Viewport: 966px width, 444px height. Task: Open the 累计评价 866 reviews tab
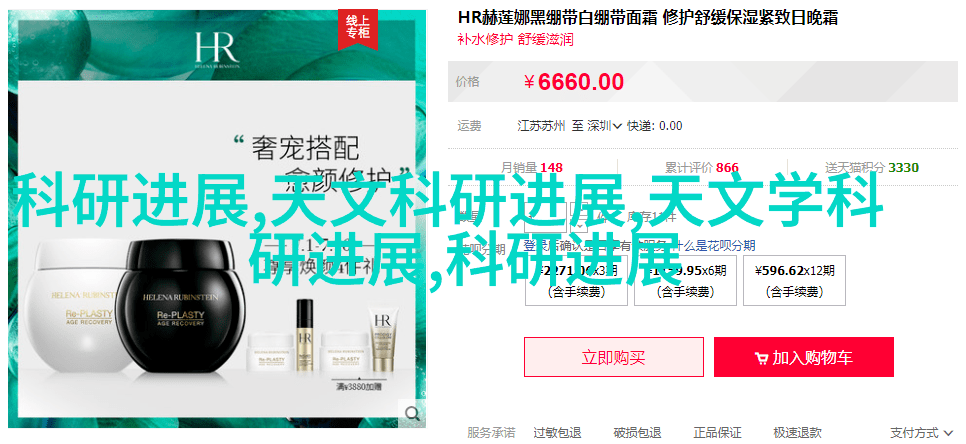click(x=701, y=168)
